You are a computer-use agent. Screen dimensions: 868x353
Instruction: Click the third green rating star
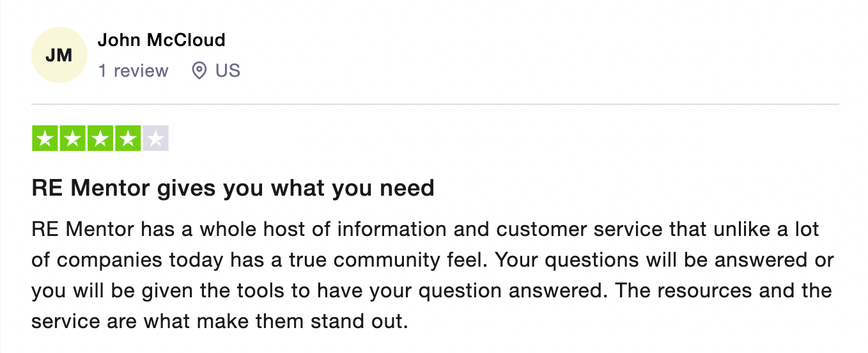(100, 139)
